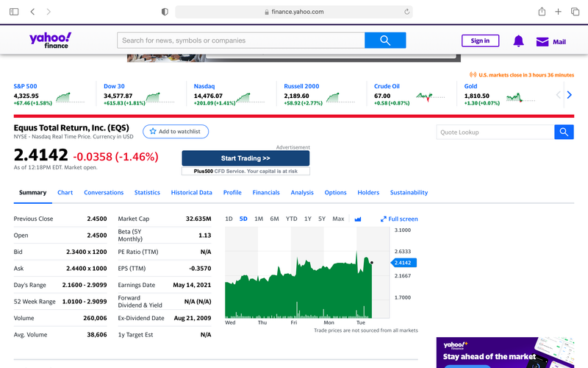Click the star icon in Add to watchlist

point(153,132)
